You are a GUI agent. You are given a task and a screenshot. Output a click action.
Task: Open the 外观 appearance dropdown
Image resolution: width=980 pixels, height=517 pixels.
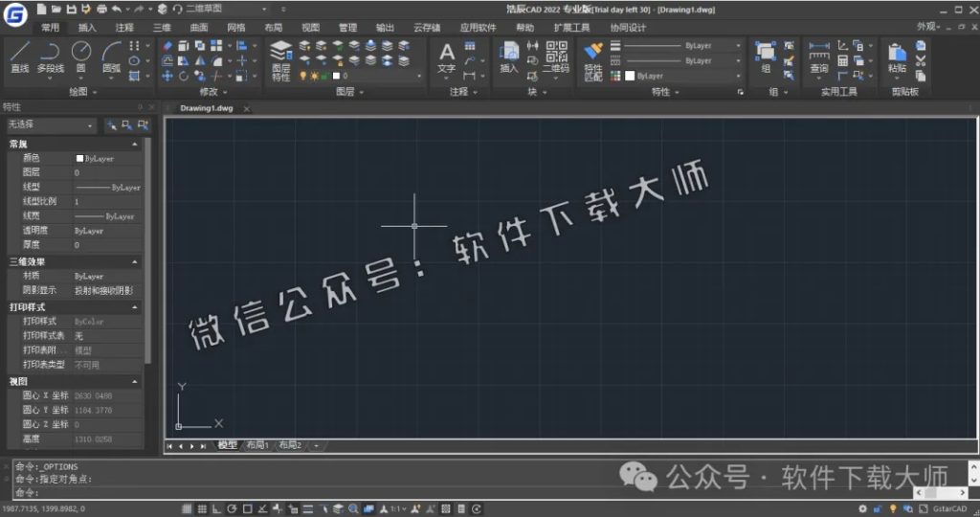click(x=928, y=27)
